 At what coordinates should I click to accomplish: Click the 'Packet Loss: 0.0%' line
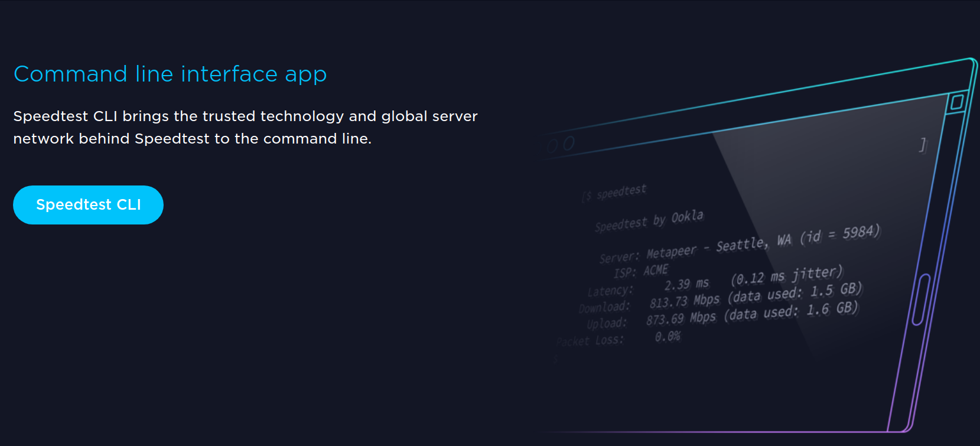coord(618,338)
